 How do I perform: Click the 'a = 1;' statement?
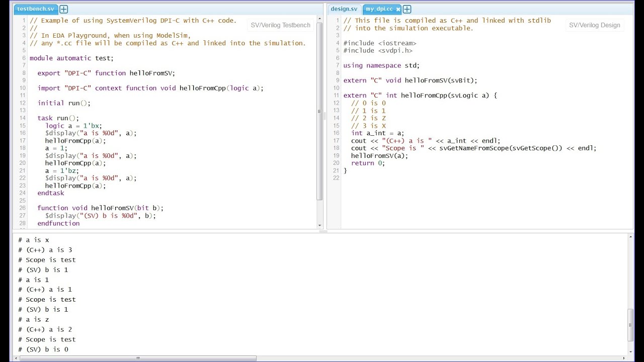click(x=56, y=148)
